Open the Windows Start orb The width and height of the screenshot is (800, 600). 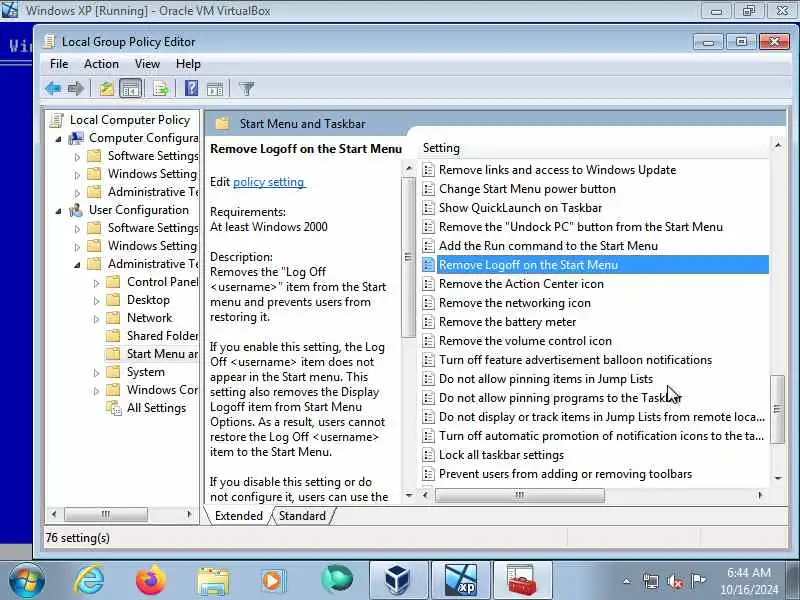[27, 581]
